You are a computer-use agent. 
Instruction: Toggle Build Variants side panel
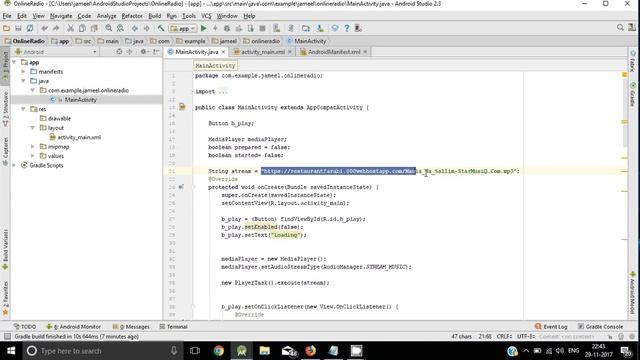(5, 249)
